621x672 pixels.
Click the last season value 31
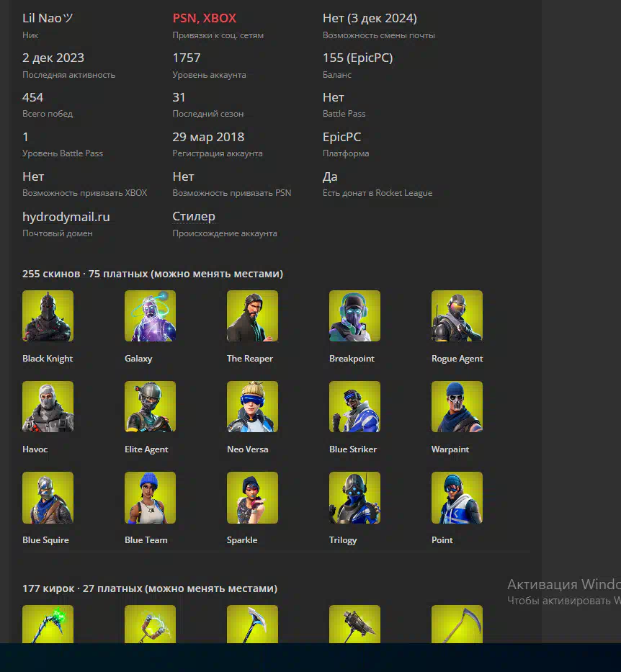pos(179,97)
